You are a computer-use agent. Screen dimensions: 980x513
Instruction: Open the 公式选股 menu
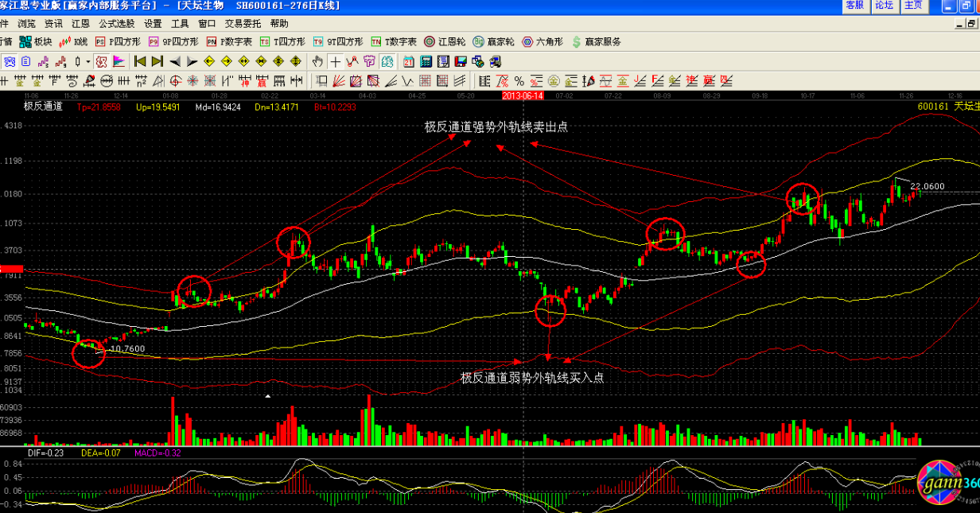[116, 24]
